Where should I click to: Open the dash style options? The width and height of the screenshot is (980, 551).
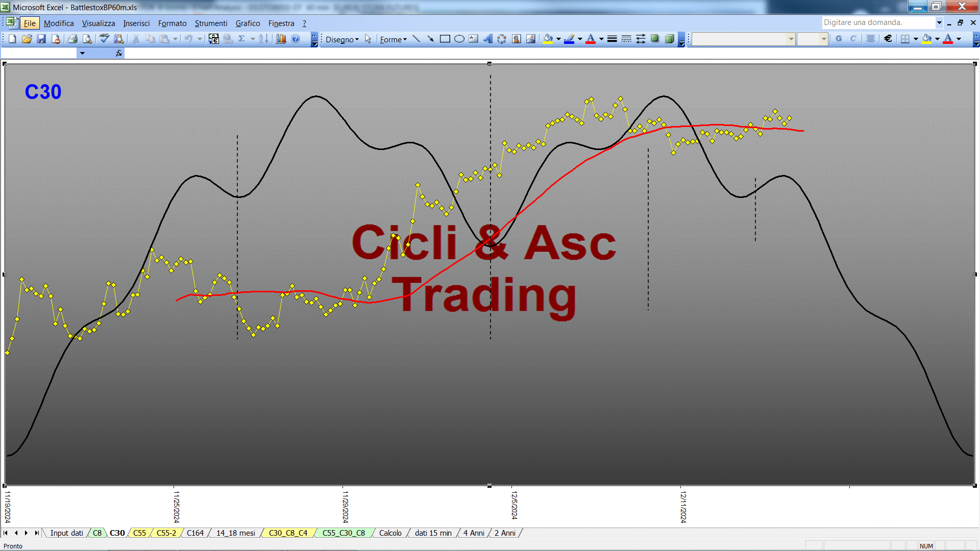626,39
